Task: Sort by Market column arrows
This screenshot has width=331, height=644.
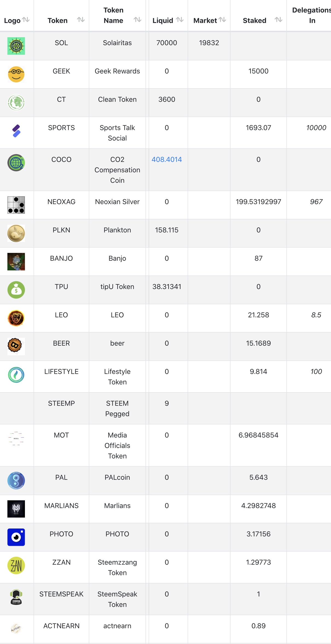Action: pos(222,20)
